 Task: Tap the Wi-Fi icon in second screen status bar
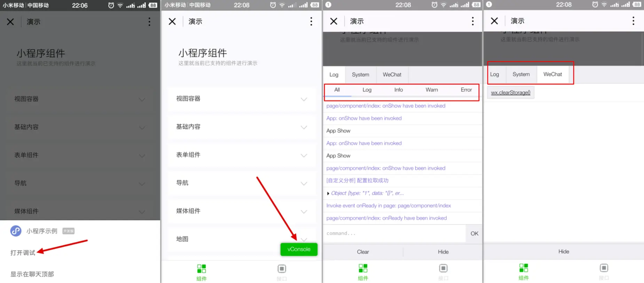[x=282, y=5]
